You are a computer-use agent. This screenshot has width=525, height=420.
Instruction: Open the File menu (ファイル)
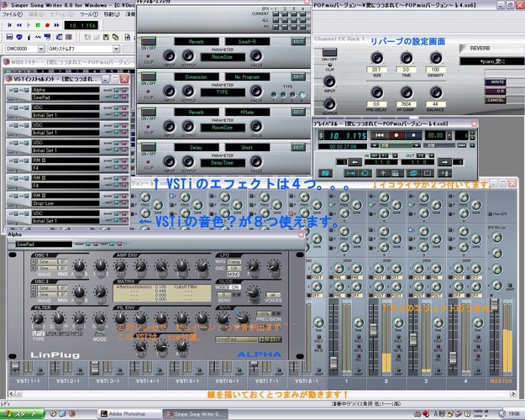12,14
